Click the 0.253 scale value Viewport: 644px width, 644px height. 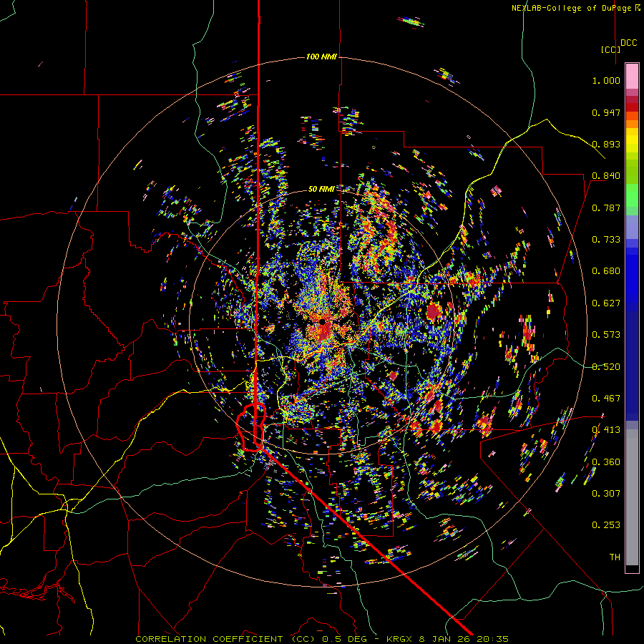coord(606,525)
